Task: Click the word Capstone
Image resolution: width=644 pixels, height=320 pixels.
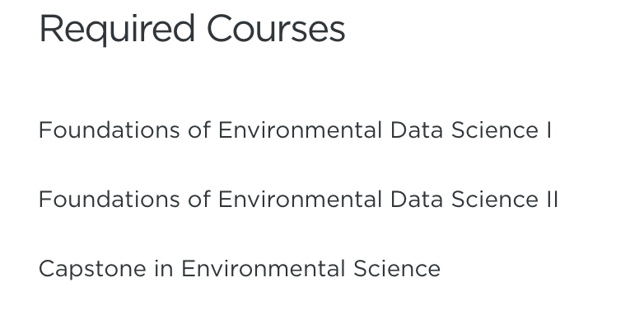Action: pyautogui.click(x=92, y=270)
